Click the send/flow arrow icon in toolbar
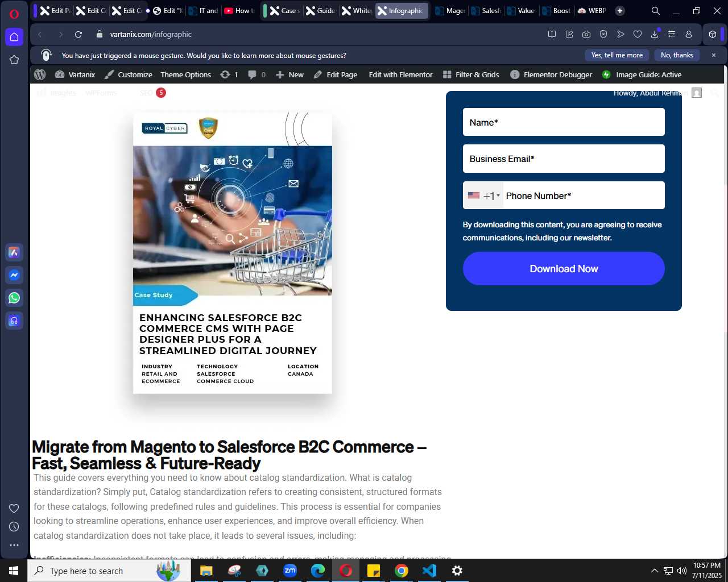728x582 pixels. click(x=621, y=34)
